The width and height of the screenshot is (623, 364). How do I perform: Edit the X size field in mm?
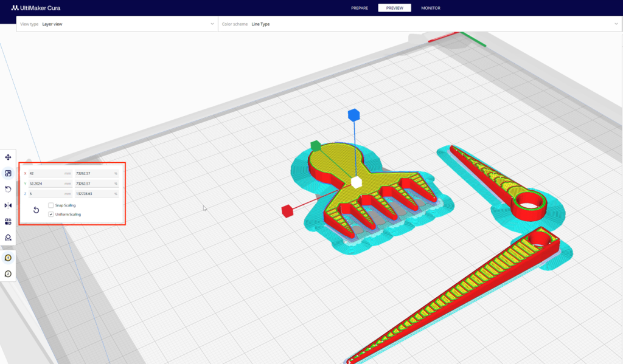tap(50, 173)
